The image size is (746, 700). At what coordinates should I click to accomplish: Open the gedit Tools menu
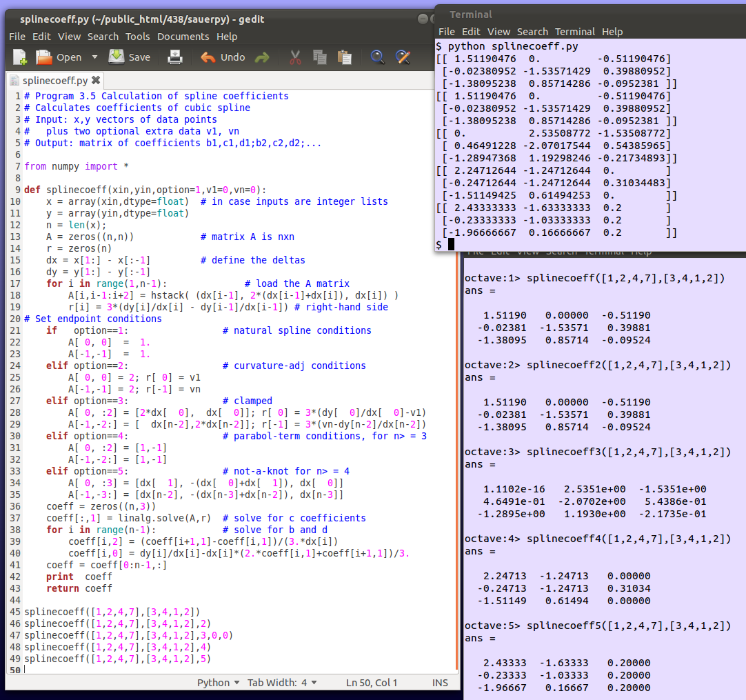click(137, 37)
